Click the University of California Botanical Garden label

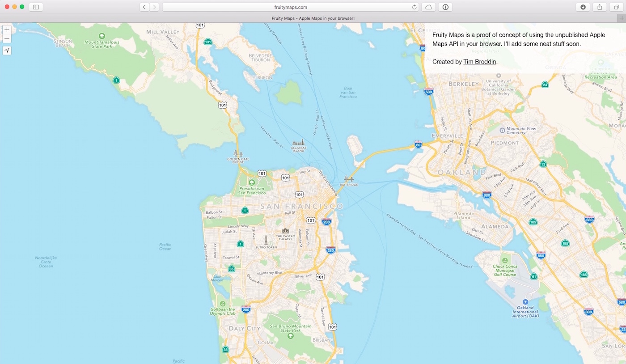pyautogui.click(x=498, y=87)
